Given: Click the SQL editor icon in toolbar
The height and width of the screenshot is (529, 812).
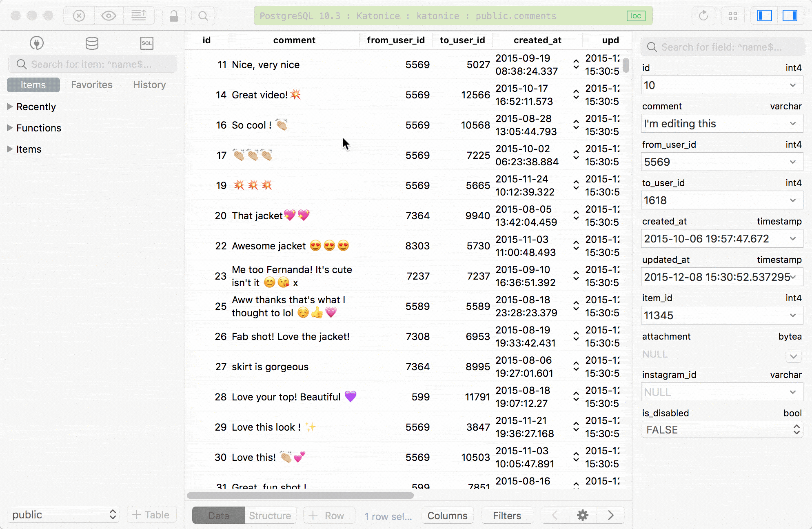Looking at the screenshot, I should (x=147, y=43).
